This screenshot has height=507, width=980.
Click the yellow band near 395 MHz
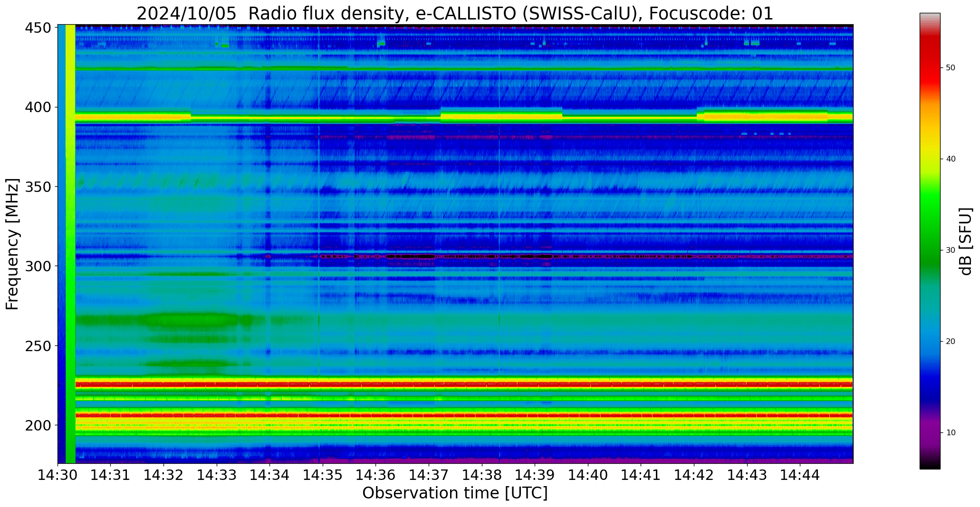click(x=464, y=116)
